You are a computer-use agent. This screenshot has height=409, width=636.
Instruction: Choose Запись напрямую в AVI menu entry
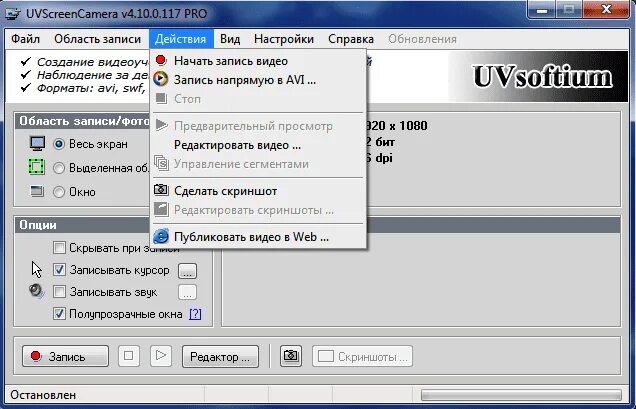tap(258, 80)
